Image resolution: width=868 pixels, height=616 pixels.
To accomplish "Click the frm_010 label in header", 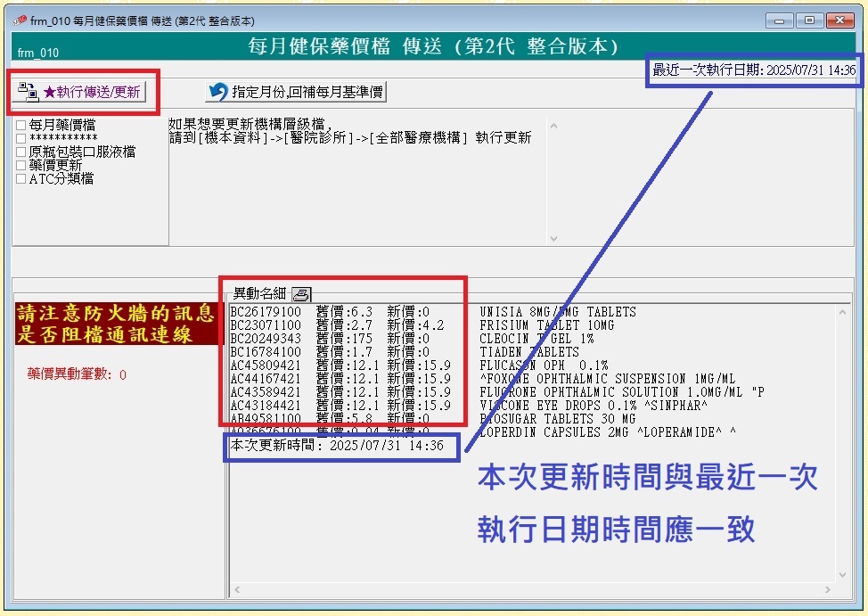I will [x=38, y=53].
